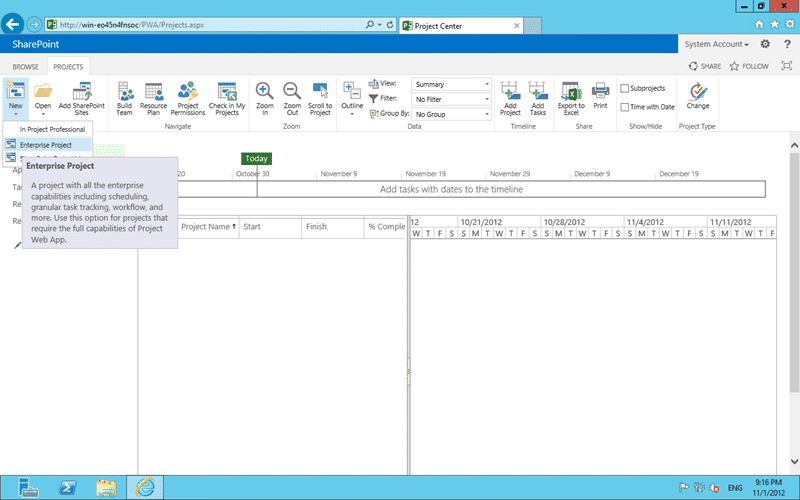
Task: Expand the System Account menu
Action: (716, 44)
